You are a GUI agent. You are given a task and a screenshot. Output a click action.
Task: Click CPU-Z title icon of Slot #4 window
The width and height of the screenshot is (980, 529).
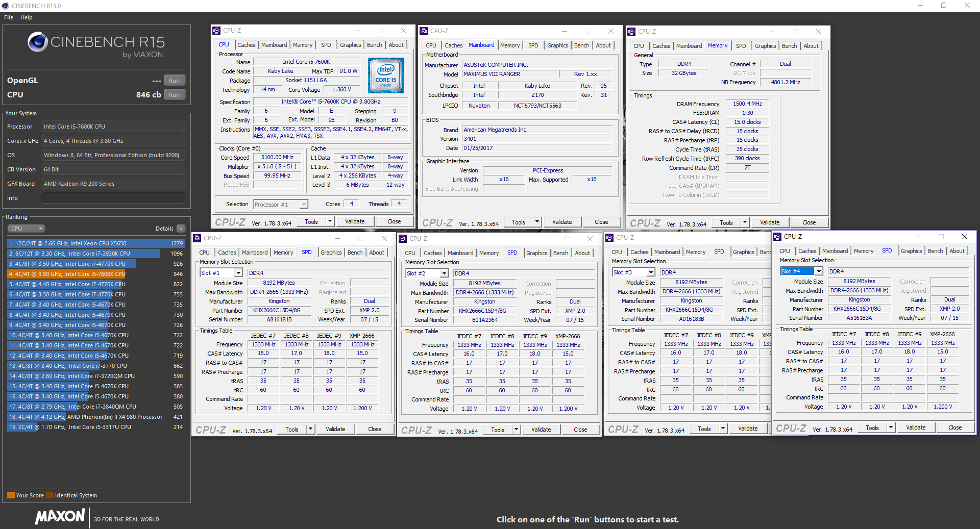click(x=777, y=237)
